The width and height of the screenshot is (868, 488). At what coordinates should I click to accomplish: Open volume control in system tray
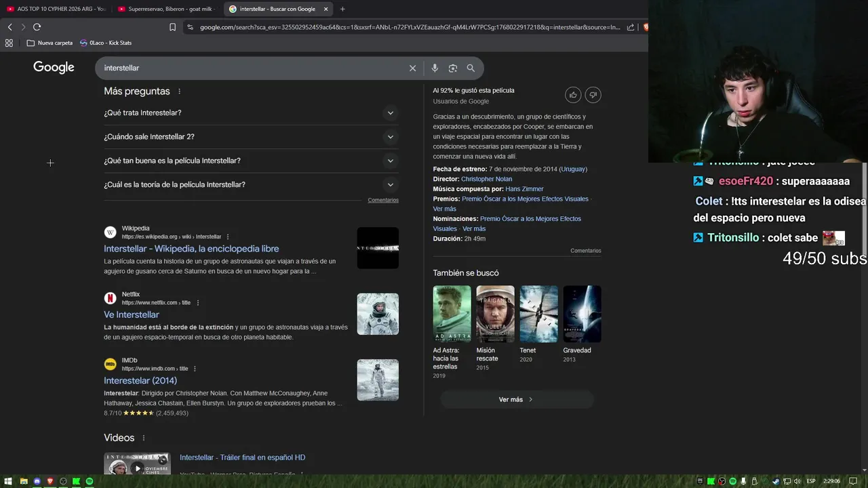[797, 481]
